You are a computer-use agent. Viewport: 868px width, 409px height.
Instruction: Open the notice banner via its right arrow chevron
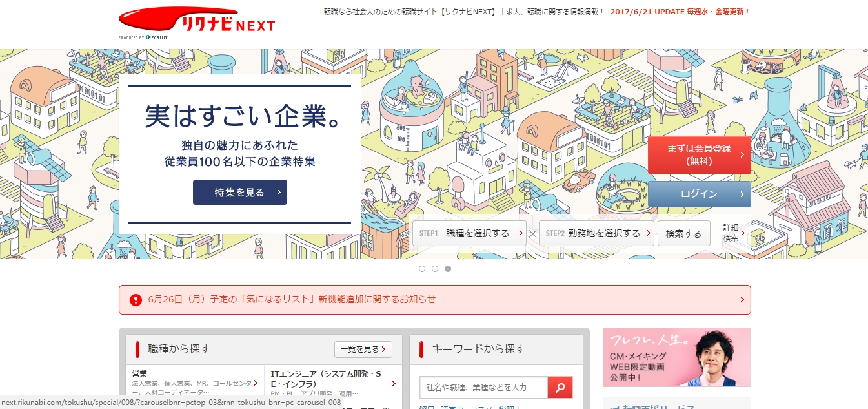pyautogui.click(x=743, y=299)
